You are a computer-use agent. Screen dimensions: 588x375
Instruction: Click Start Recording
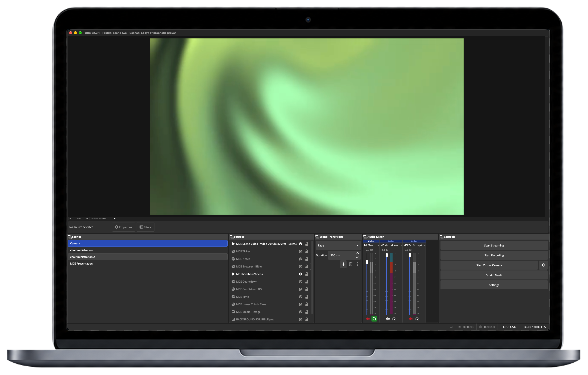494,256
